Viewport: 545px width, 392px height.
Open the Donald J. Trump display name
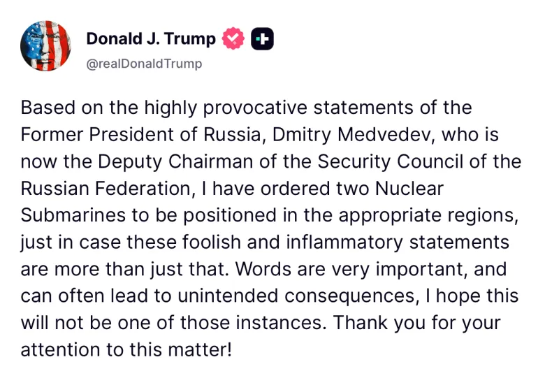click(x=151, y=39)
